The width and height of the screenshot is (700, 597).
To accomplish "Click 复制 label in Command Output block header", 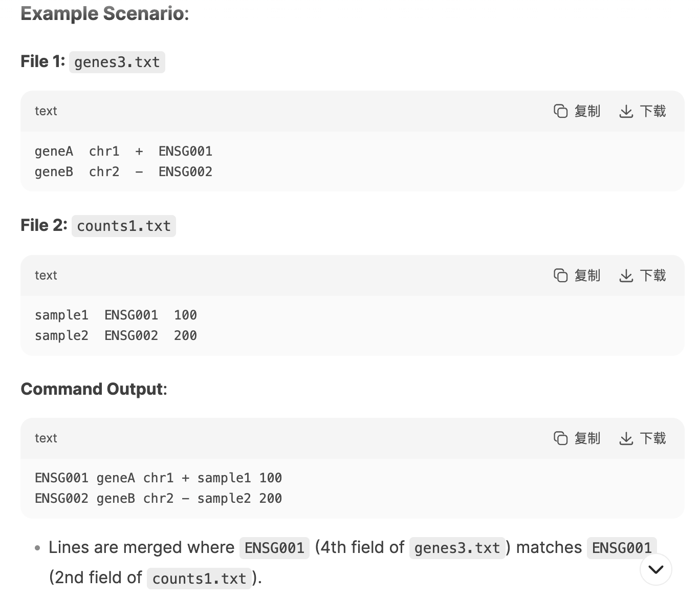I will 587,438.
